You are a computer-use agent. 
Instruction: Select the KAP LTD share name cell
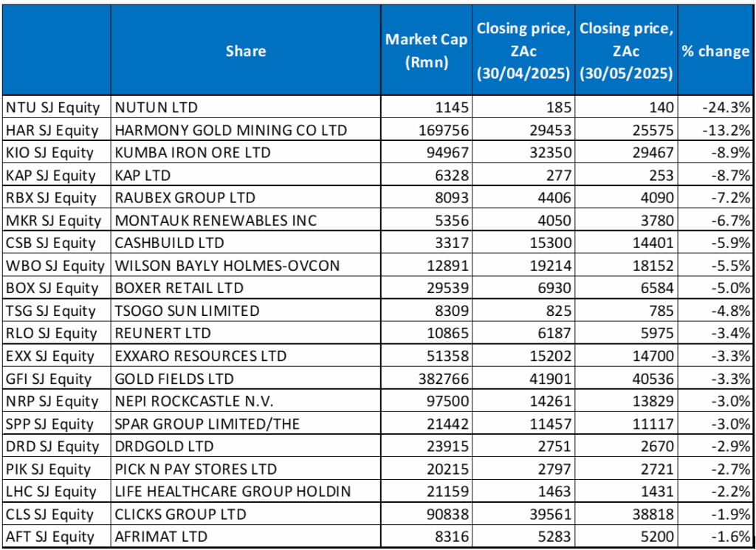pyautogui.click(x=246, y=175)
